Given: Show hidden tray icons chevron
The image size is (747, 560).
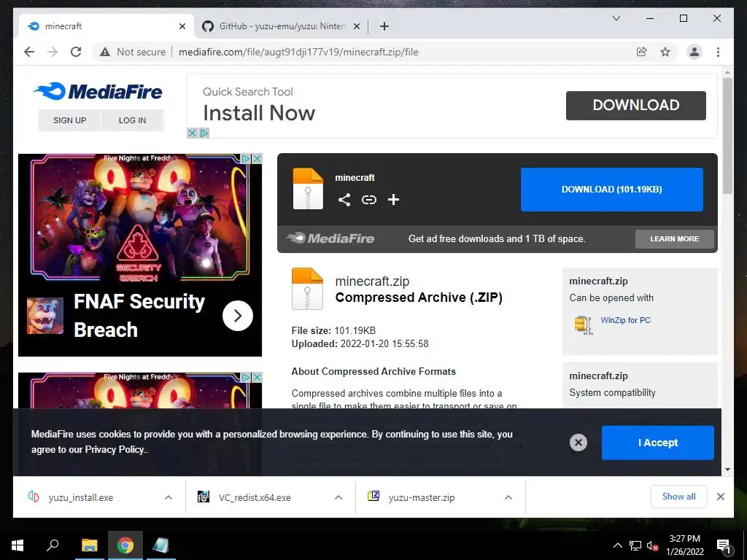Looking at the screenshot, I should click(x=617, y=545).
